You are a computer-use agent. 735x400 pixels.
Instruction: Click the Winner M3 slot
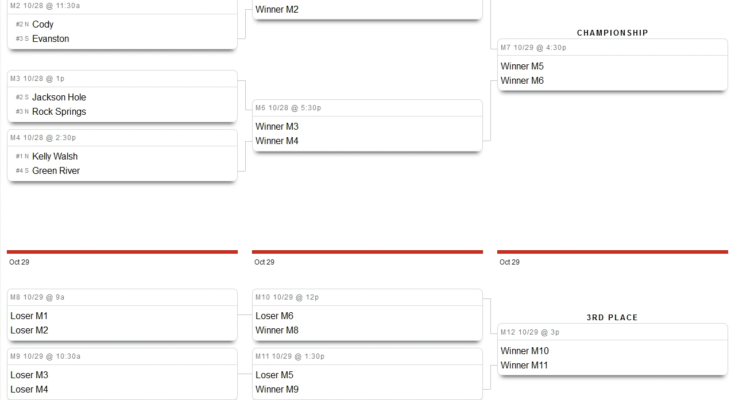(x=277, y=127)
